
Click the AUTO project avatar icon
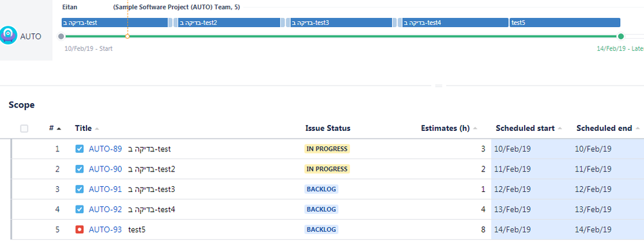8,35
